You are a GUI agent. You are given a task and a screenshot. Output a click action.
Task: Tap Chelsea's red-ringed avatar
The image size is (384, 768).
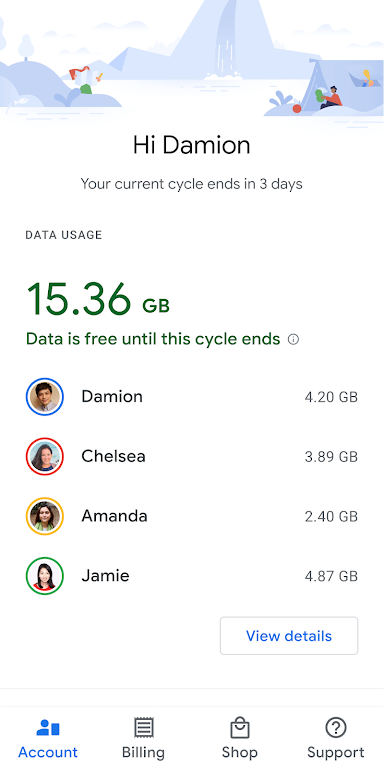(45, 456)
